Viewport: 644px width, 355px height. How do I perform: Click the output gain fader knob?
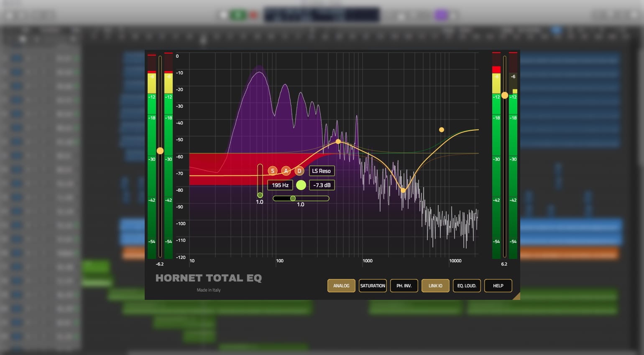point(505,95)
